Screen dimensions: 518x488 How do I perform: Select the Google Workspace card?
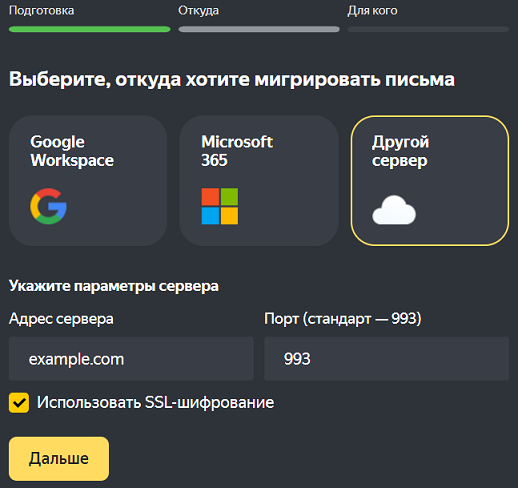[88, 181]
